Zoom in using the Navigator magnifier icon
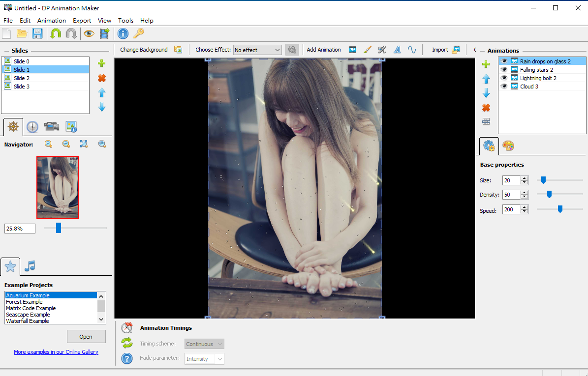This screenshot has height=376, width=588. 48,144
